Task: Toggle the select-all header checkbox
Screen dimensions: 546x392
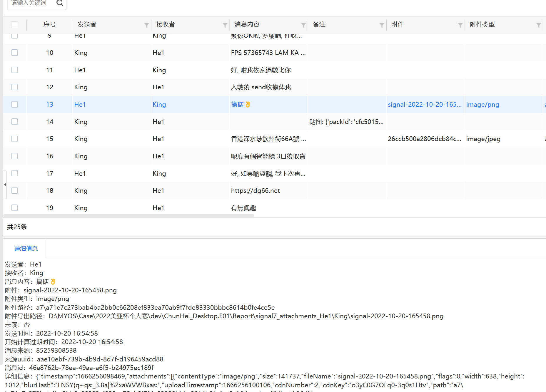Action: point(14,25)
